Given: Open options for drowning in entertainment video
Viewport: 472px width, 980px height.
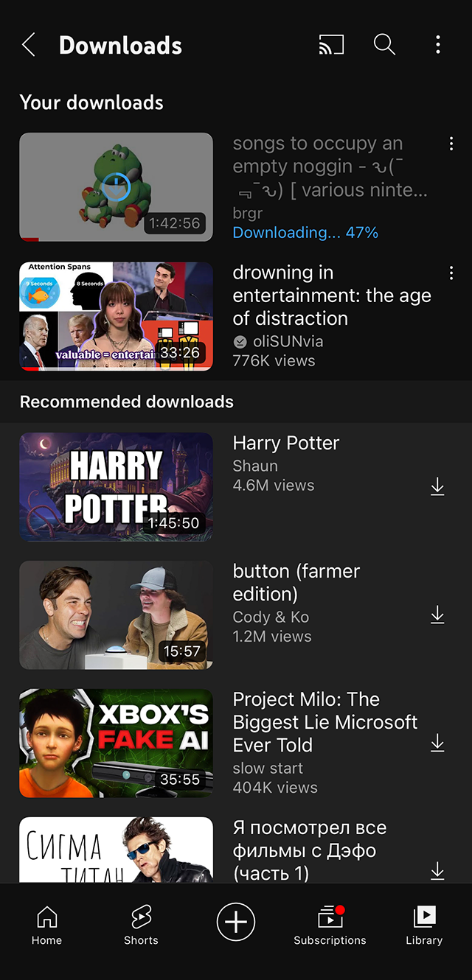Looking at the screenshot, I should point(451,273).
